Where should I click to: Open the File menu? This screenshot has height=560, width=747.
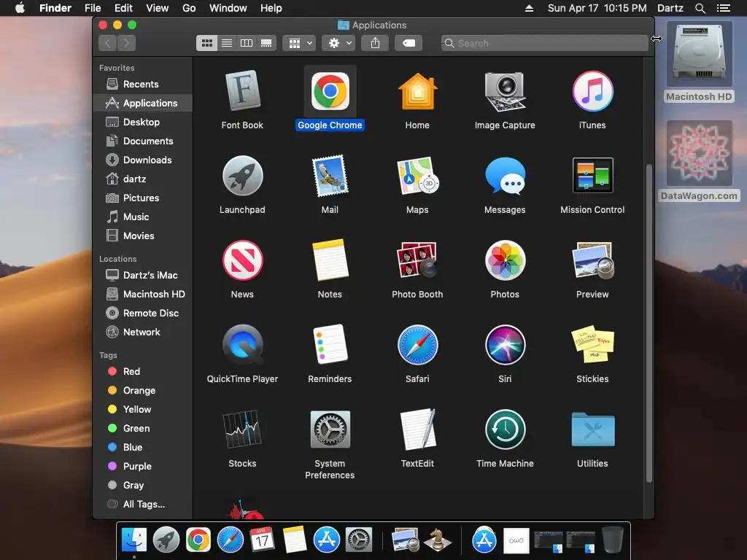[93, 8]
